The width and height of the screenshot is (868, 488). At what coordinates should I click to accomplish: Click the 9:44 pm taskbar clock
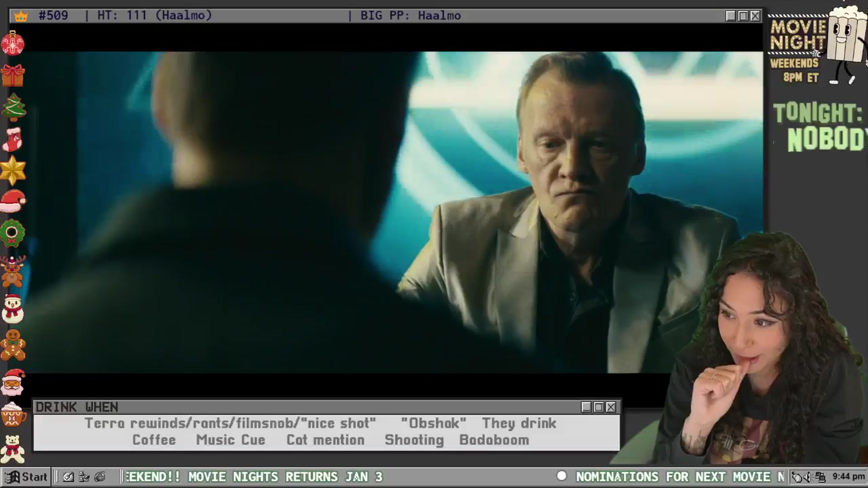849,477
